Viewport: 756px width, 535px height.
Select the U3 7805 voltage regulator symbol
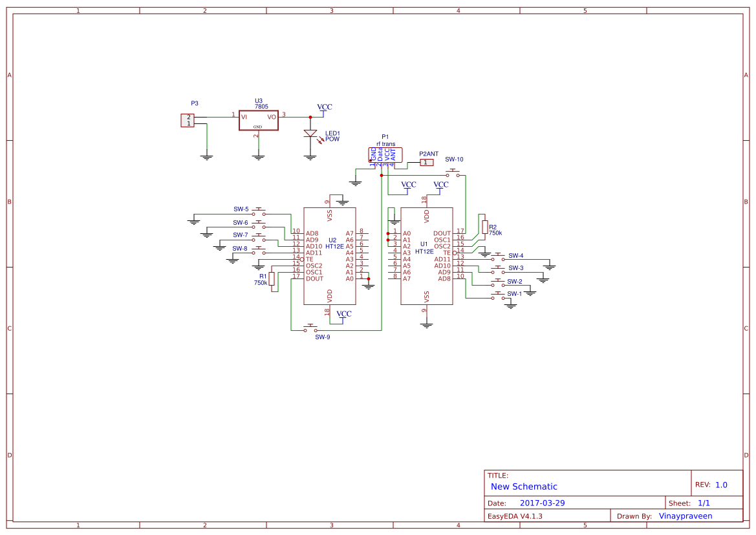[258, 120]
